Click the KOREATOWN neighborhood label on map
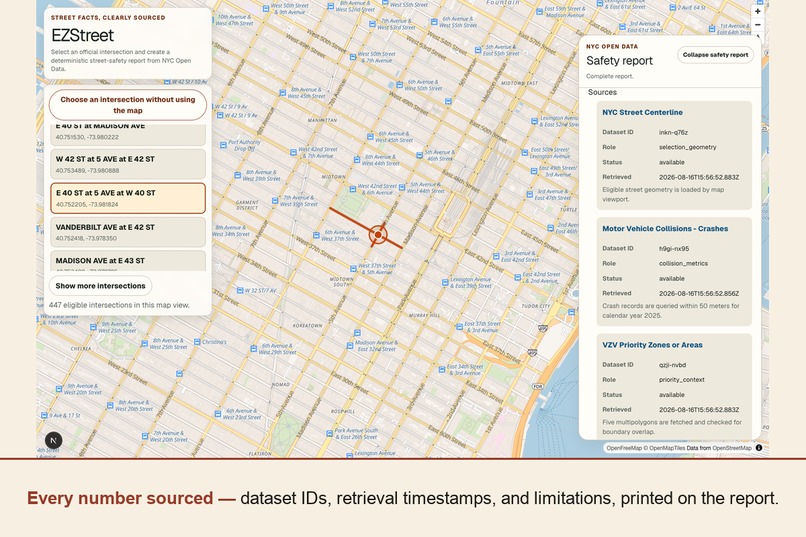The height and width of the screenshot is (537, 806). point(307,326)
